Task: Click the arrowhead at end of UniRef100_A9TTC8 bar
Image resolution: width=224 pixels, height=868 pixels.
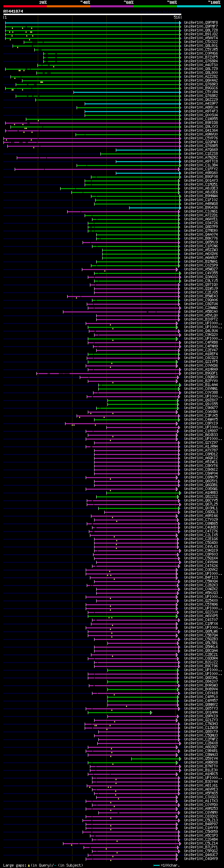Action: [x=180, y=161]
